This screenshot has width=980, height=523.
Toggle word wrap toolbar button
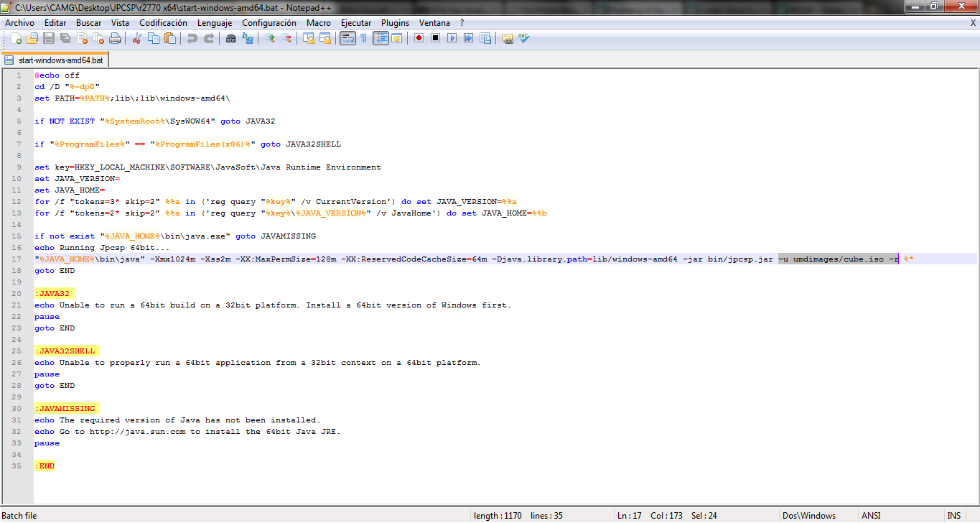[347, 38]
